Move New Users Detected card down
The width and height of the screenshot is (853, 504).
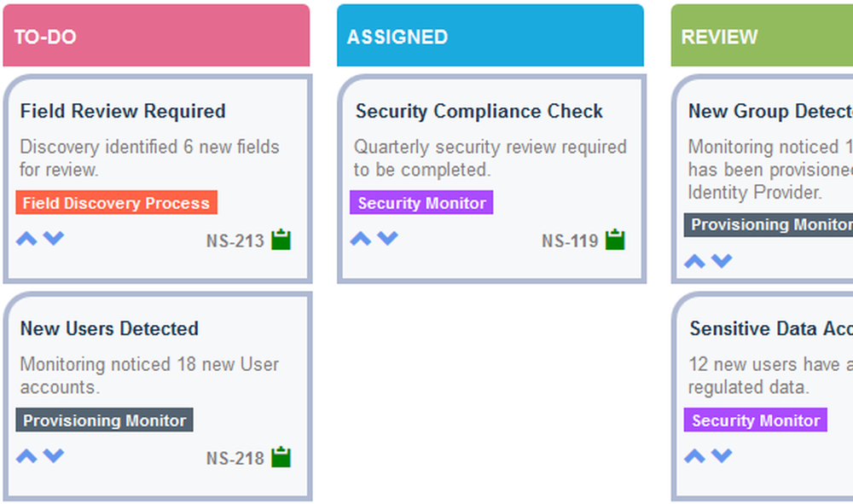coord(53,455)
